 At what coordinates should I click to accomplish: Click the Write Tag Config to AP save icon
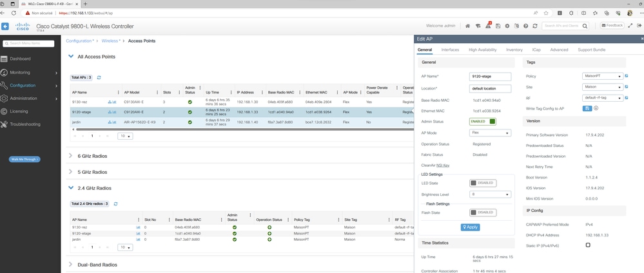pyautogui.click(x=587, y=108)
